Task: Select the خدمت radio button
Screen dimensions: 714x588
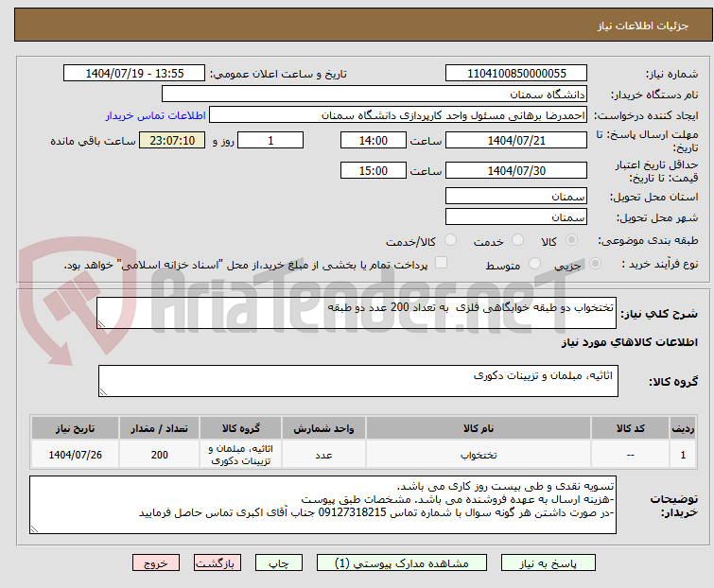Action: coord(517,240)
